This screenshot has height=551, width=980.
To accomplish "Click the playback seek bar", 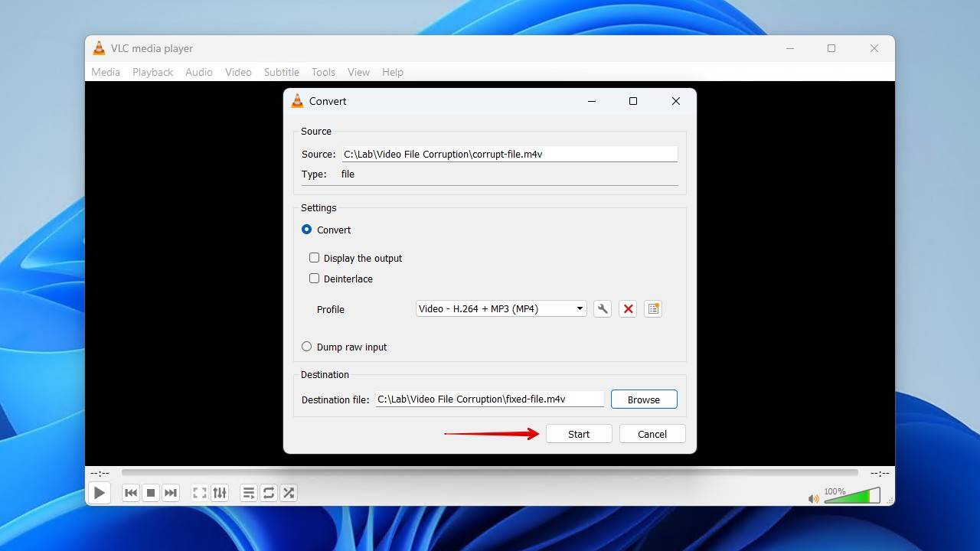I will (x=490, y=473).
